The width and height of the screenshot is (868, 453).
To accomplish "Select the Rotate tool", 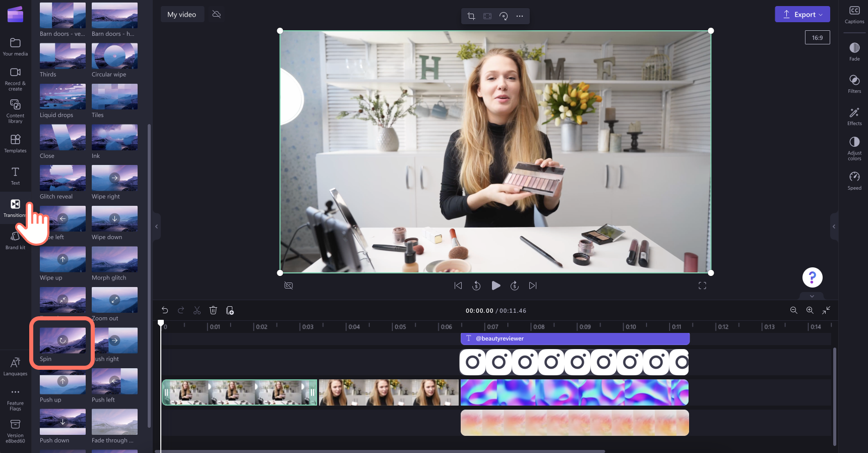I will pyautogui.click(x=504, y=16).
